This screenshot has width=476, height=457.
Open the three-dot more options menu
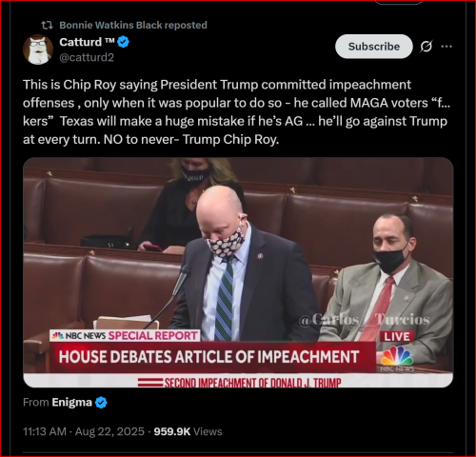(x=446, y=47)
